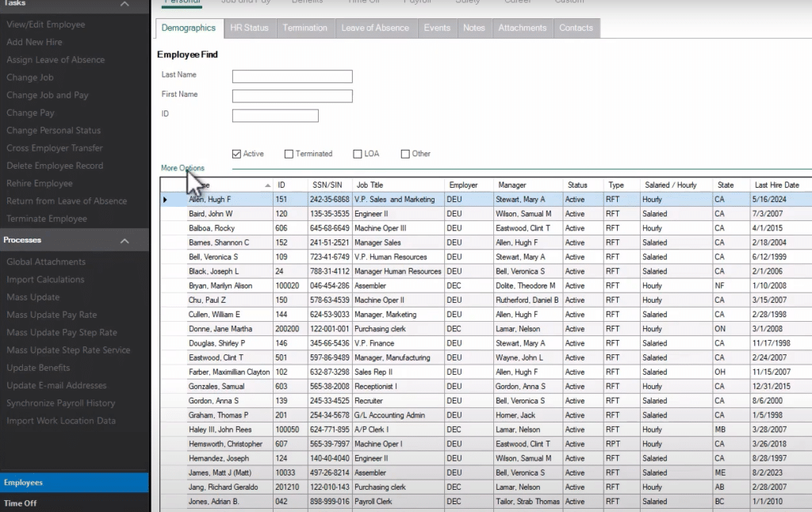Viewport: 812px width, 512px height.
Task: Open the Attachments tab
Action: [x=523, y=28]
